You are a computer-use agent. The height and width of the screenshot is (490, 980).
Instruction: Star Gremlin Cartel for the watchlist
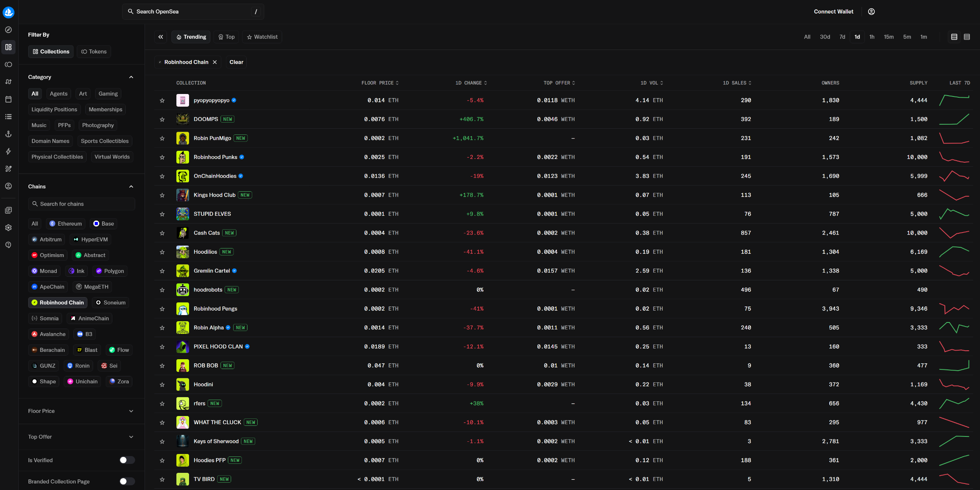pyautogui.click(x=162, y=271)
